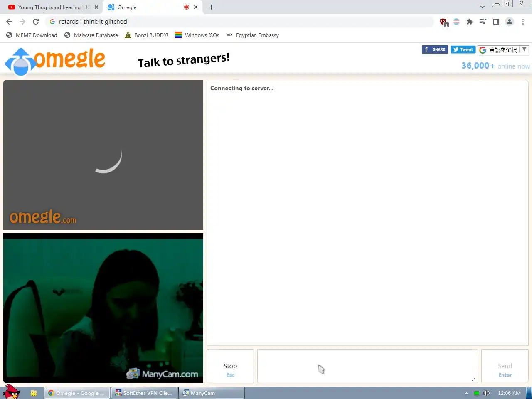Switch to Omegle Google Chrome taskbar item

(x=77, y=393)
